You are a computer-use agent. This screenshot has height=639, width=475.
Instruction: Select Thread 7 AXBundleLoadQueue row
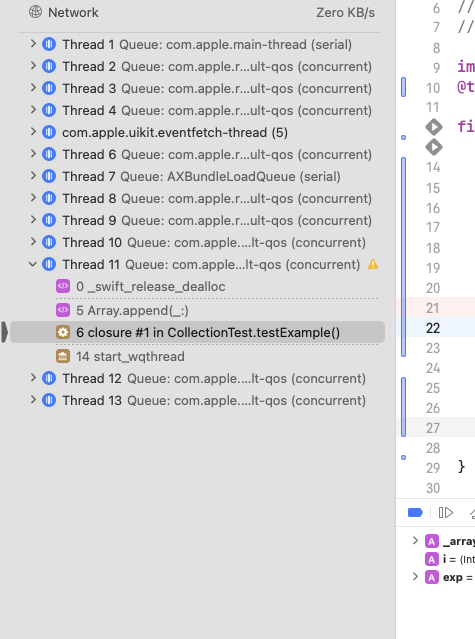point(200,176)
